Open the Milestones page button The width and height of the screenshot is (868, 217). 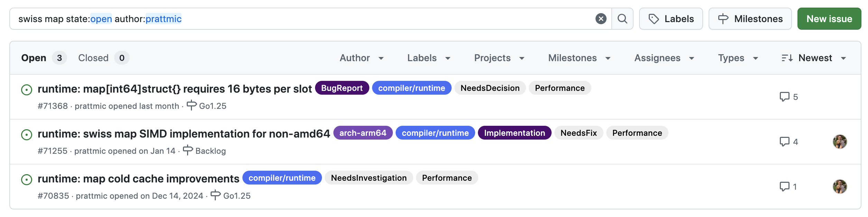click(750, 19)
